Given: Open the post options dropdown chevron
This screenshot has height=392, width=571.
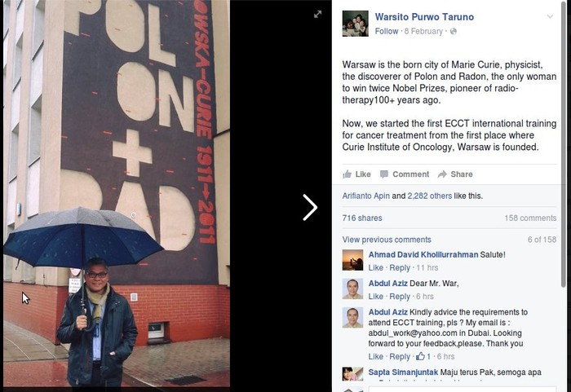Looking at the screenshot, I should coord(551,15).
